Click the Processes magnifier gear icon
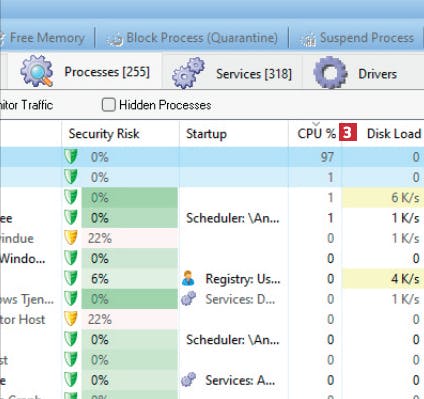Viewport: 424px width, 399px height. 37,71
